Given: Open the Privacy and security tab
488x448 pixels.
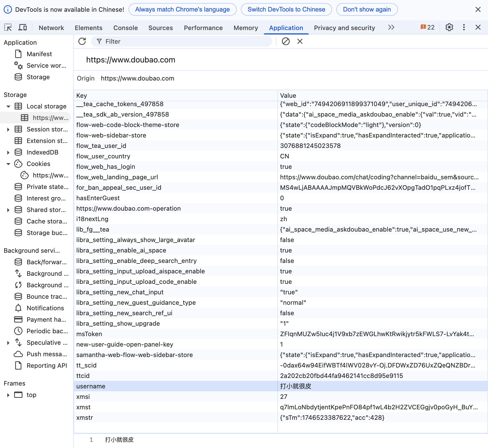Looking at the screenshot, I should click(x=344, y=28).
